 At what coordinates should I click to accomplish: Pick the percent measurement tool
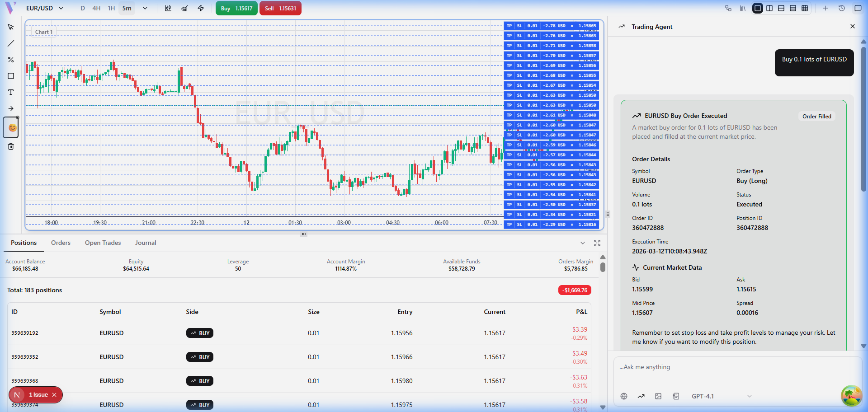coord(11,60)
